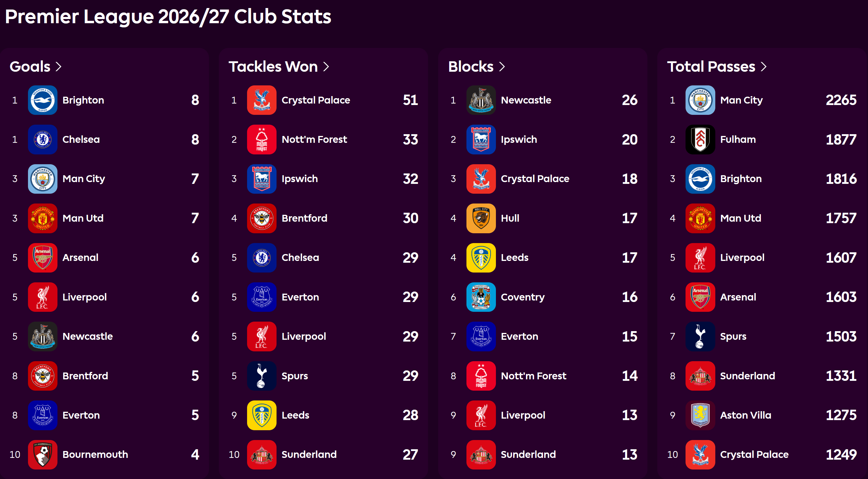Click Chelsea's goals value of 8
Viewport: 868px width, 479px height.
point(195,140)
